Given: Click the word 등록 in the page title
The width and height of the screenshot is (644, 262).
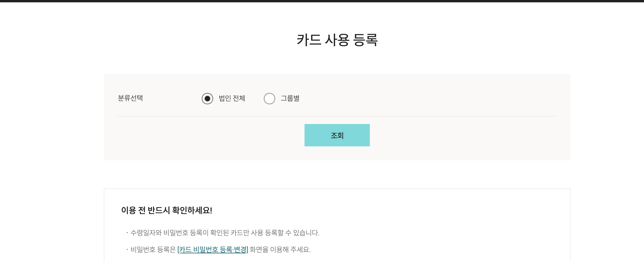Looking at the screenshot, I should click(365, 40).
